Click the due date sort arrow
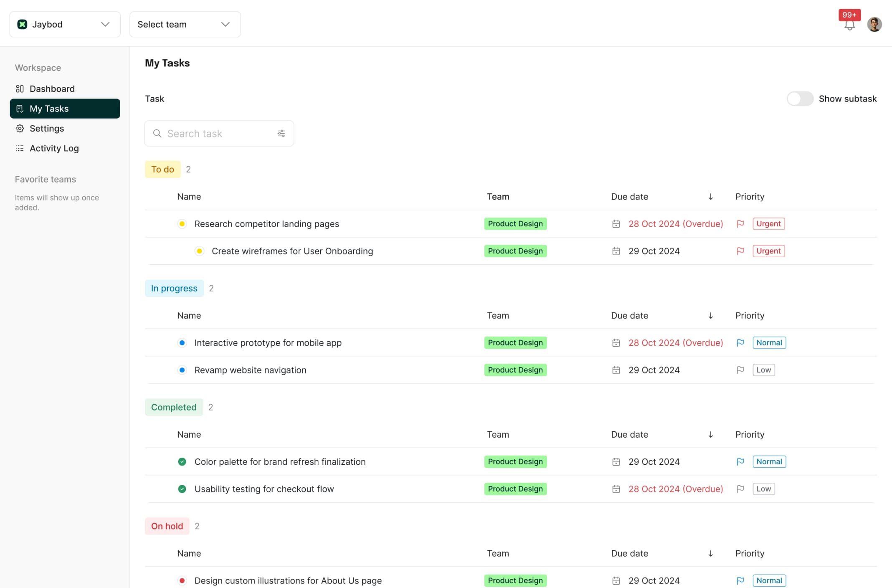The image size is (892, 588). click(710, 196)
